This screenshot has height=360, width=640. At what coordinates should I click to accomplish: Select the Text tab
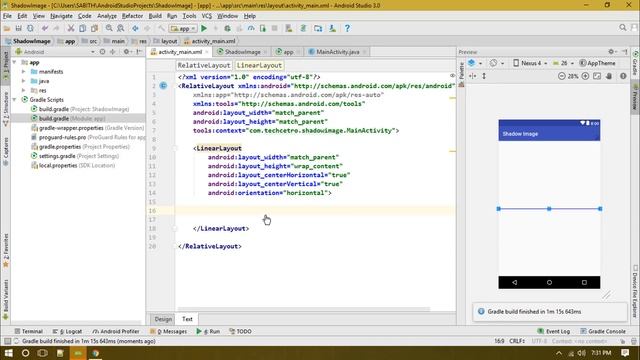click(187, 319)
